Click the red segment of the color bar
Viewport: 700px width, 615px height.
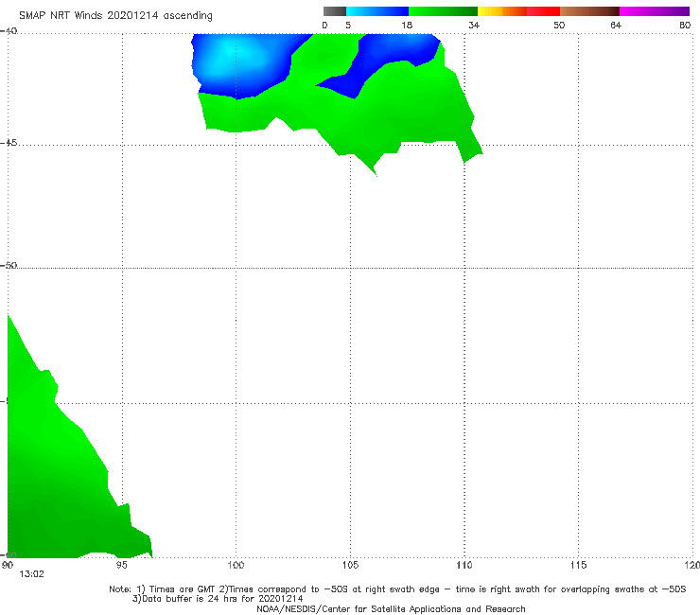543,11
